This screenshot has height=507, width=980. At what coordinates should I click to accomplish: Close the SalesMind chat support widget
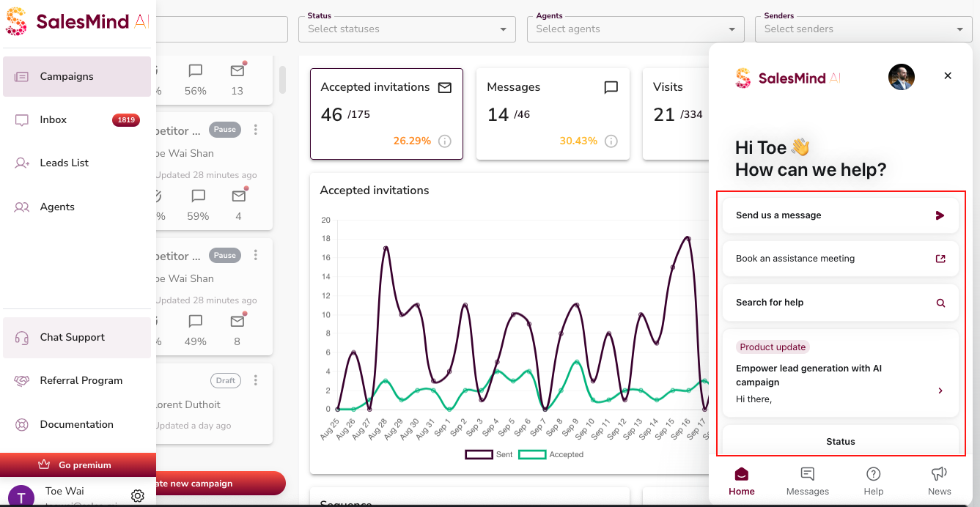click(x=948, y=76)
